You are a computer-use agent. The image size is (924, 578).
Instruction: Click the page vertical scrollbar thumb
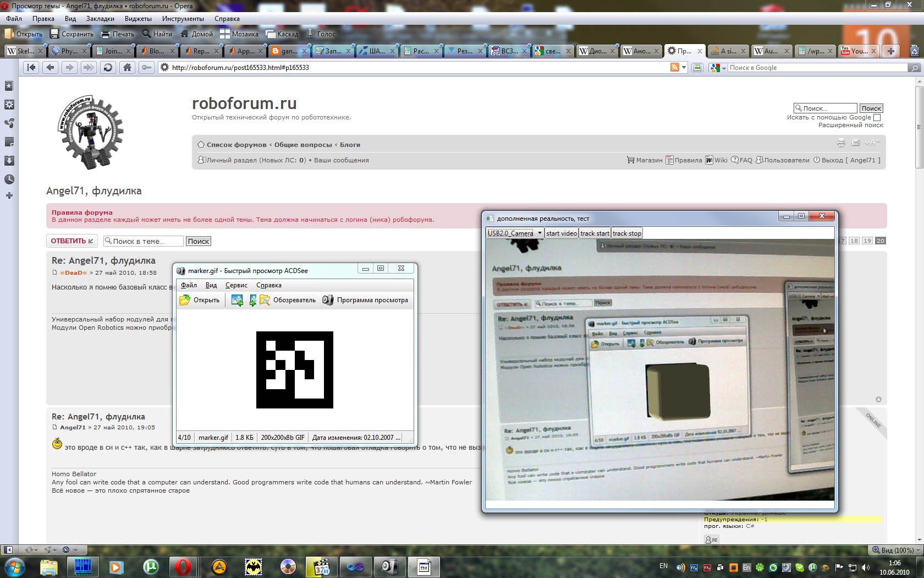pyautogui.click(x=919, y=127)
